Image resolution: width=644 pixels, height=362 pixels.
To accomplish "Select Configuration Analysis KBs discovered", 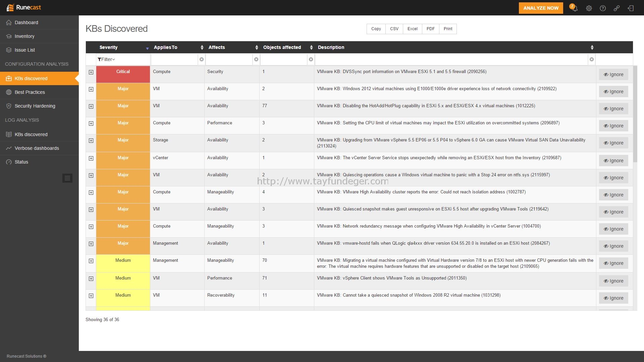I will coord(39,78).
